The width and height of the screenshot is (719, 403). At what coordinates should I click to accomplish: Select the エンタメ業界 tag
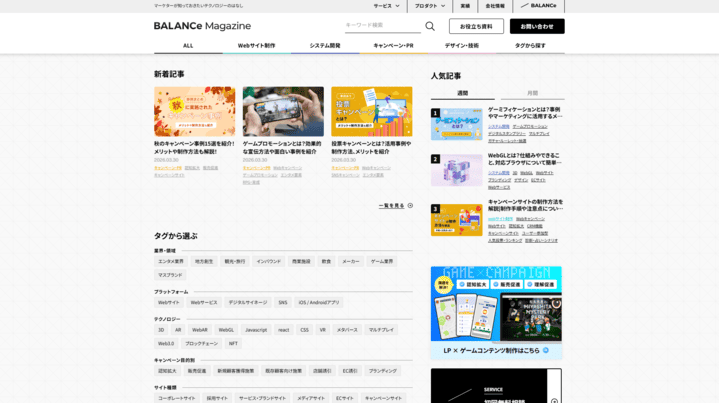pos(171,261)
